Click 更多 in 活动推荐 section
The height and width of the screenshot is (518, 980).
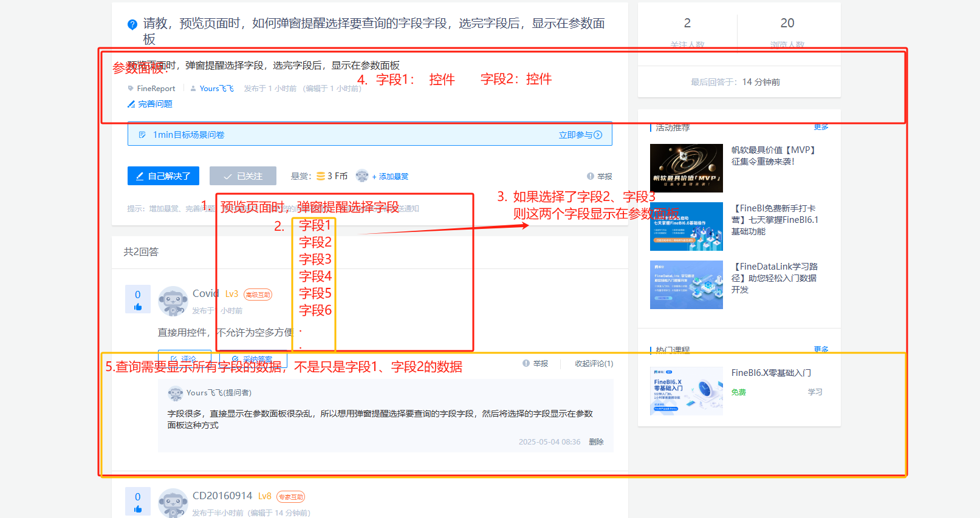point(821,127)
